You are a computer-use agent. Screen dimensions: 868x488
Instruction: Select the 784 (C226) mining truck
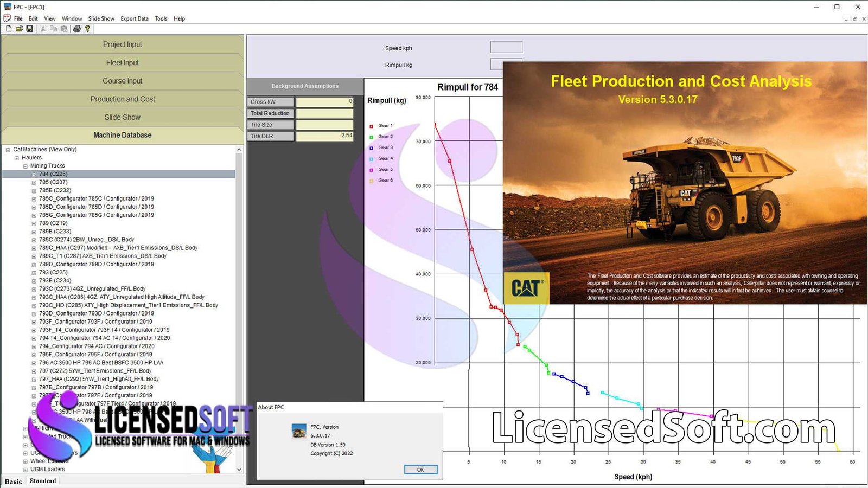pos(53,174)
